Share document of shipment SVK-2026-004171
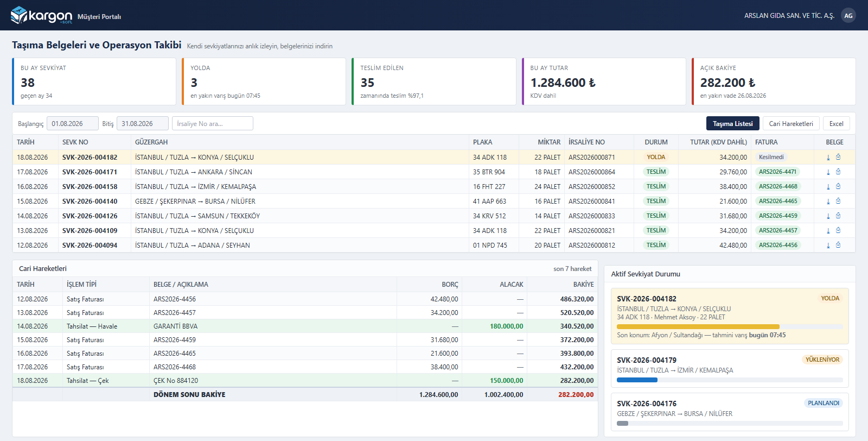868x441 pixels. click(x=838, y=172)
